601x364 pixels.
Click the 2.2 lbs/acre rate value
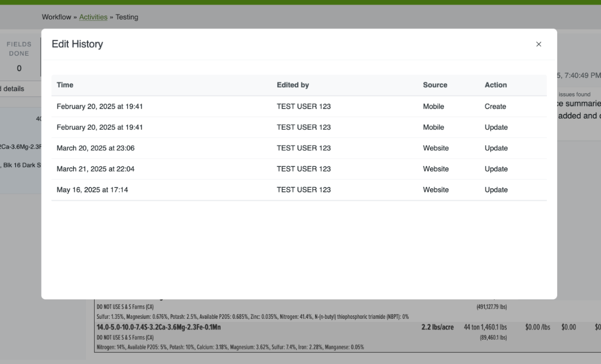[x=437, y=327]
